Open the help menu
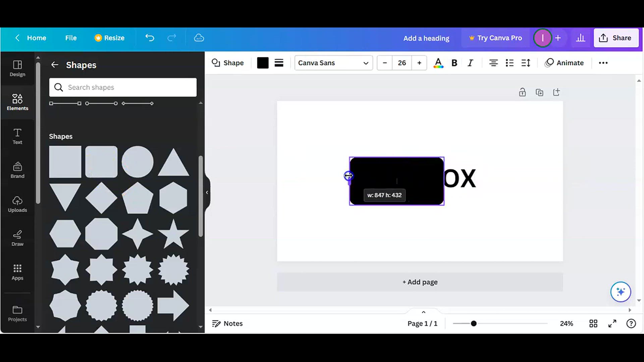This screenshot has height=362, width=644. pyautogui.click(x=631, y=323)
